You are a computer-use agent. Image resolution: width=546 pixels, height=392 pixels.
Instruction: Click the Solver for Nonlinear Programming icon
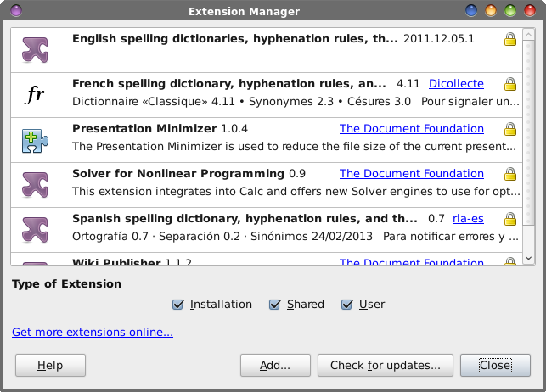point(35,184)
